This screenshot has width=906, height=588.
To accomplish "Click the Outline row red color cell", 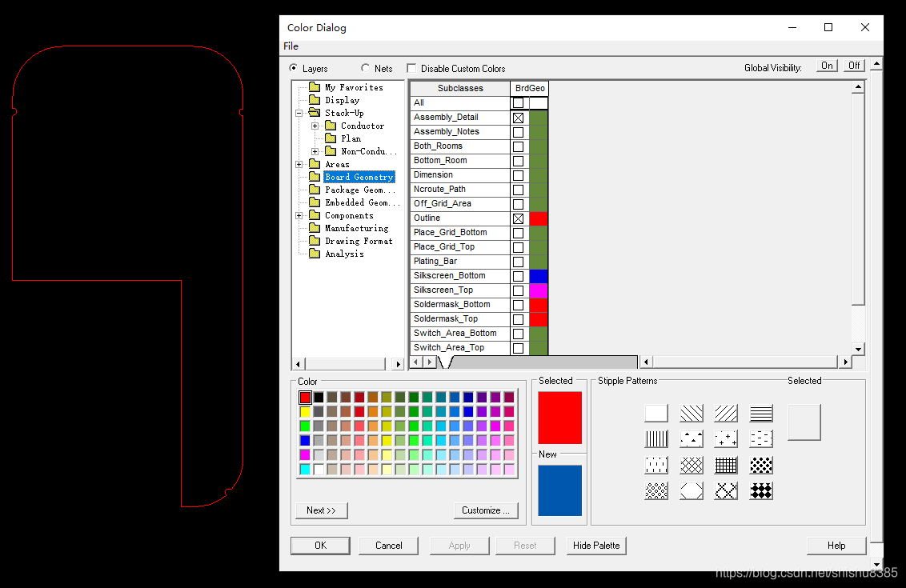I will [539, 218].
